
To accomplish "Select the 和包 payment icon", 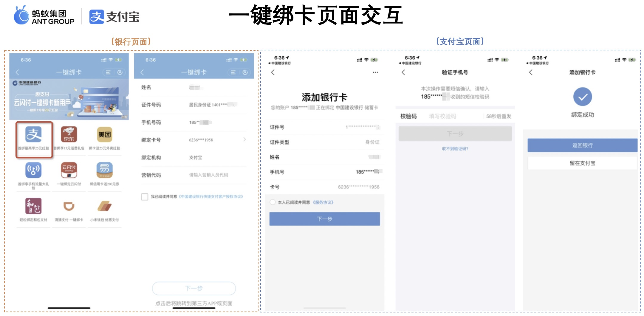I will (33, 206).
